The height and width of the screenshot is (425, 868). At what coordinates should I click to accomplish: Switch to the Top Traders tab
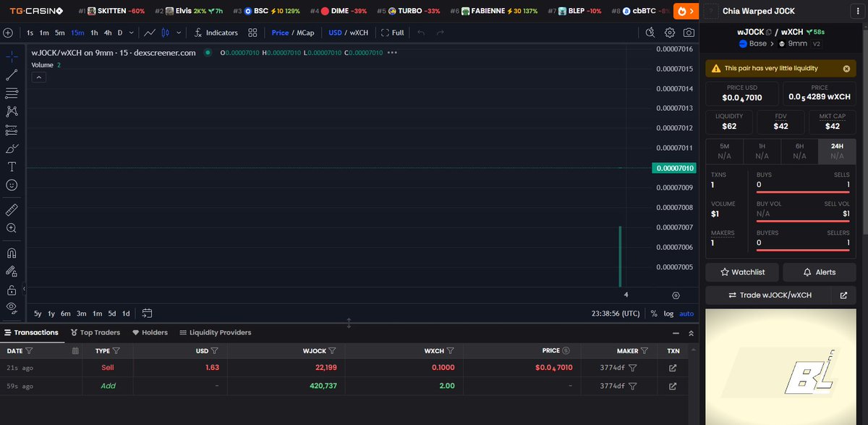point(95,332)
